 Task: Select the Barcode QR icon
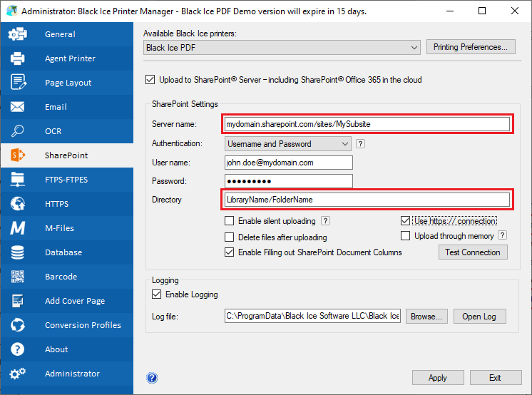pyautogui.click(x=18, y=277)
